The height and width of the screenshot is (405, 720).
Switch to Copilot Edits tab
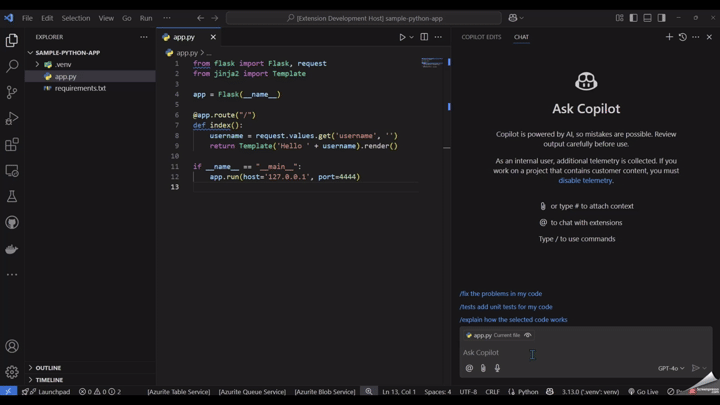point(481,37)
